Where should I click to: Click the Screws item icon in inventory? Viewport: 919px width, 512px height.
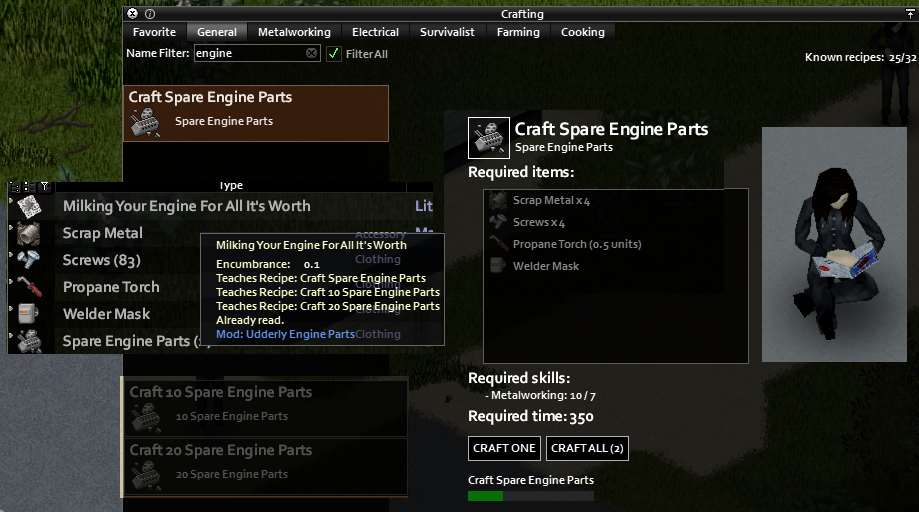point(28,260)
